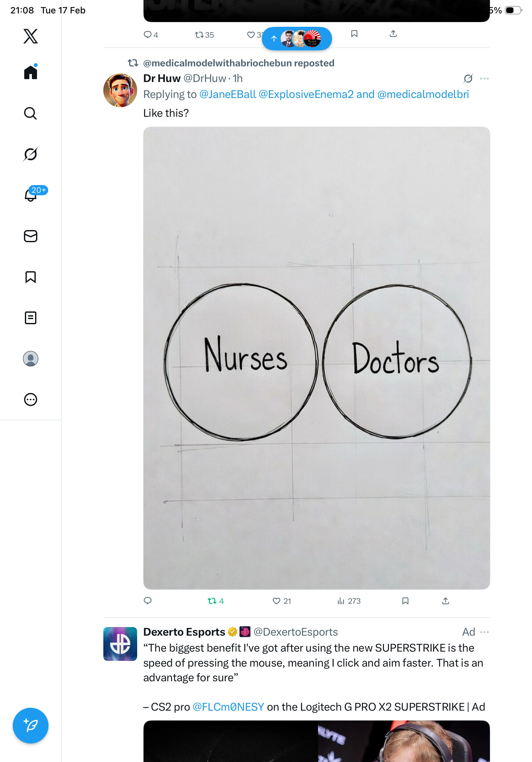Open Profile avatar icon in sidebar

[31, 358]
